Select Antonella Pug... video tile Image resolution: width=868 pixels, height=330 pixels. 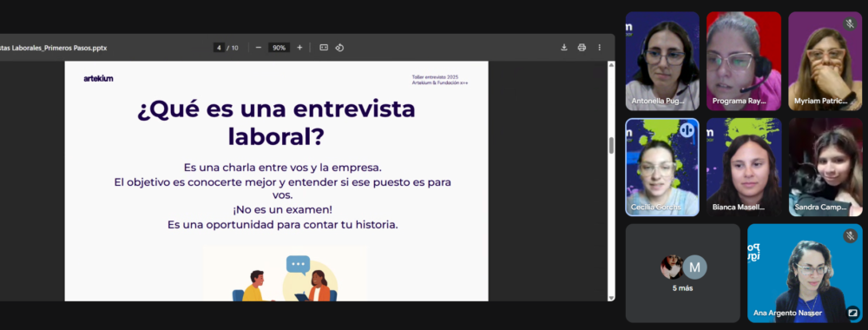[x=662, y=61]
